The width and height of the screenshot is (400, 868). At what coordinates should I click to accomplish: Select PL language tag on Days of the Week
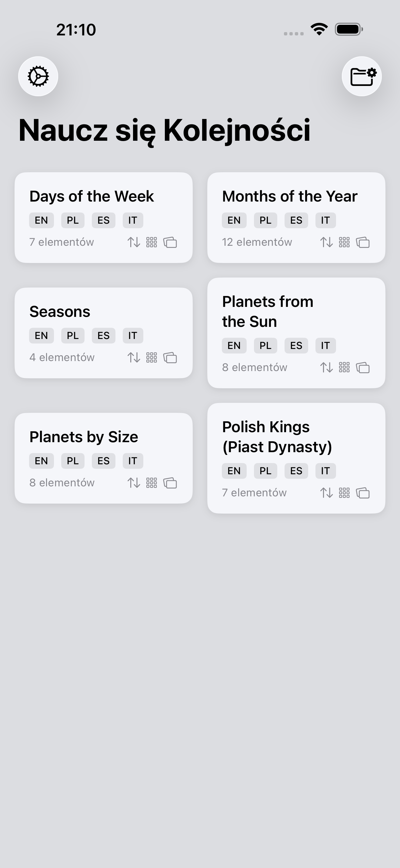coord(72,220)
